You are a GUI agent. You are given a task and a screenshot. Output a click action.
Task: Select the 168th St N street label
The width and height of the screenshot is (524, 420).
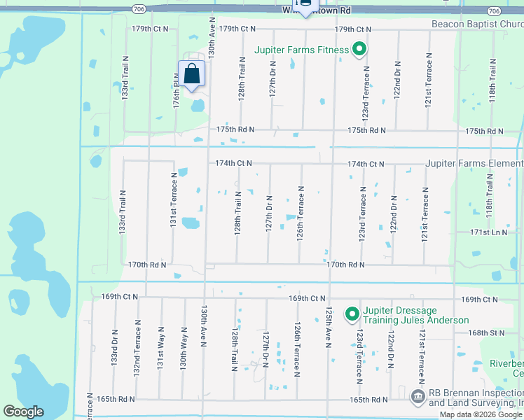[x=486, y=333]
